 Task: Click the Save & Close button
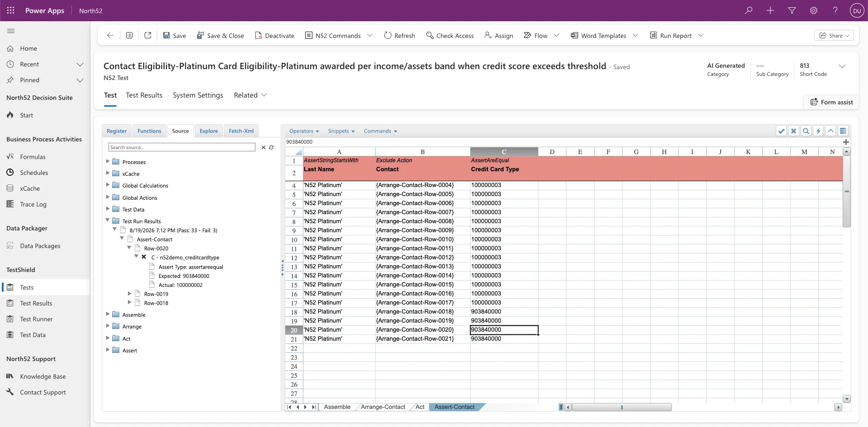click(220, 35)
